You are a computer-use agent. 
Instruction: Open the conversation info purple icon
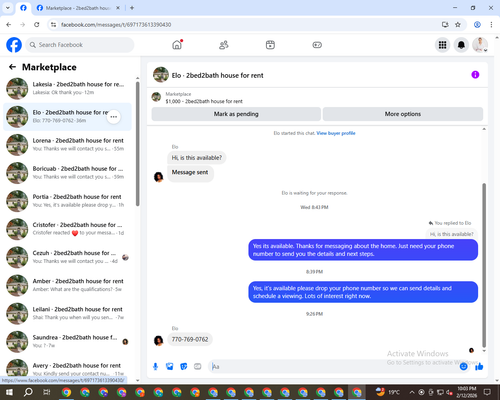click(475, 75)
